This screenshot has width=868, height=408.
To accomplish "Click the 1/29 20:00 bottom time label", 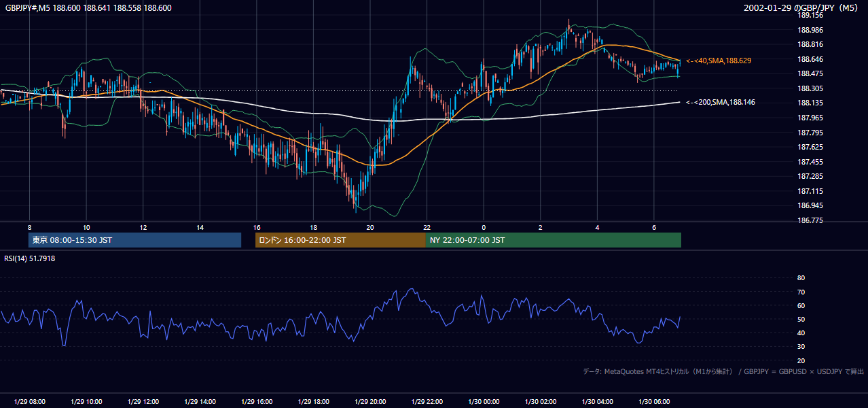I will point(370,402).
